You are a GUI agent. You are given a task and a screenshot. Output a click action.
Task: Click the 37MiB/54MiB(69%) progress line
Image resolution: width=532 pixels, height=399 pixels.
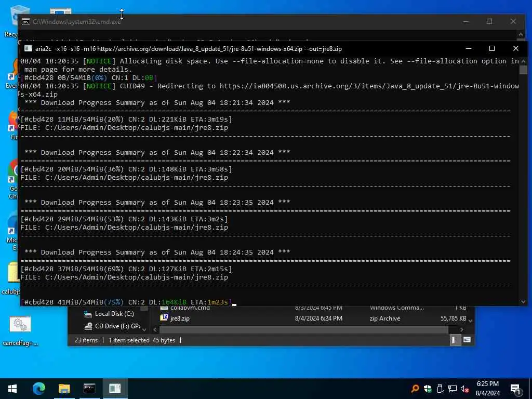click(x=126, y=269)
